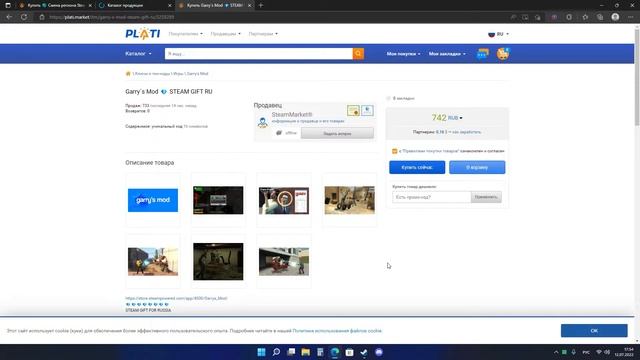Open the blue garry's mod logo thumbnail

pos(153,200)
